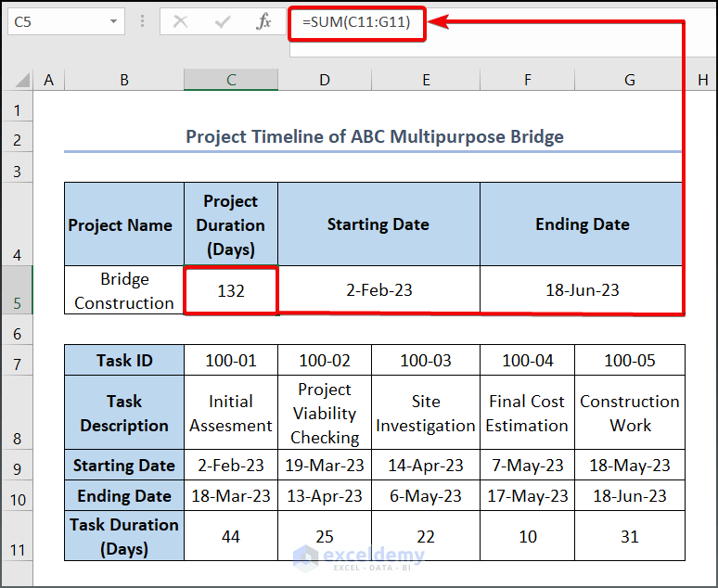Select the 17-May-23 ending date cell
718x588 pixels.
528,495
